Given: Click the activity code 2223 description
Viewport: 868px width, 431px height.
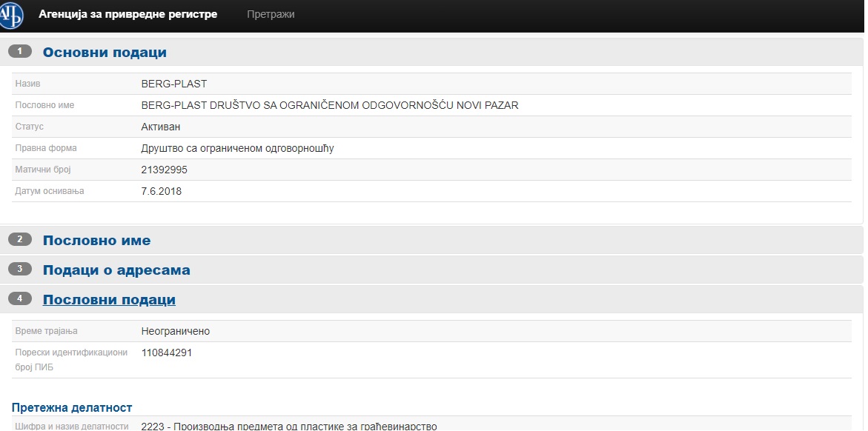Looking at the screenshot, I should click(x=289, y=426).
